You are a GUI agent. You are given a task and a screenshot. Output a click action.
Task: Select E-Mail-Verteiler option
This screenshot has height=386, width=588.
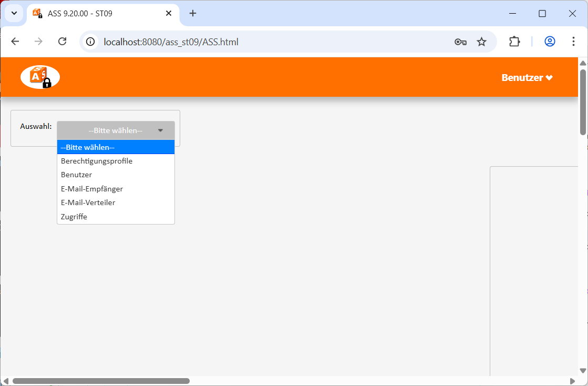116,202
